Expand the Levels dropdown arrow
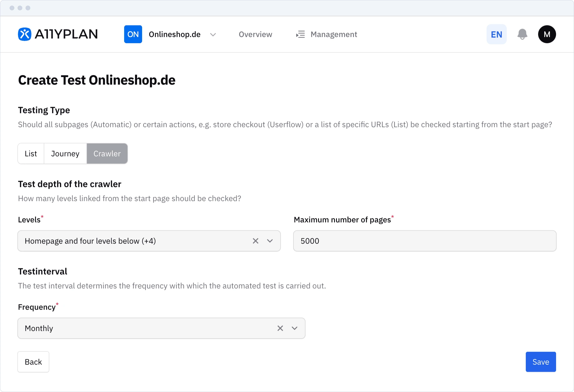 270,241
